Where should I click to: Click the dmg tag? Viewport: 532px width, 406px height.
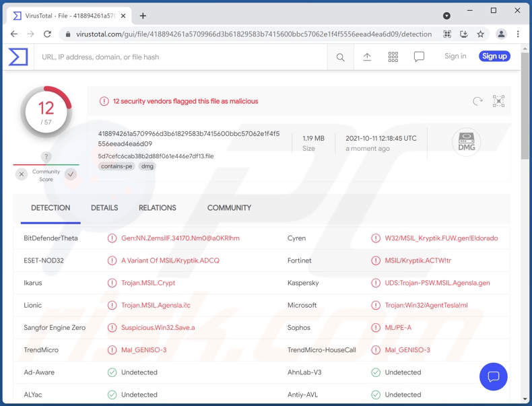(x=147, y=166)
